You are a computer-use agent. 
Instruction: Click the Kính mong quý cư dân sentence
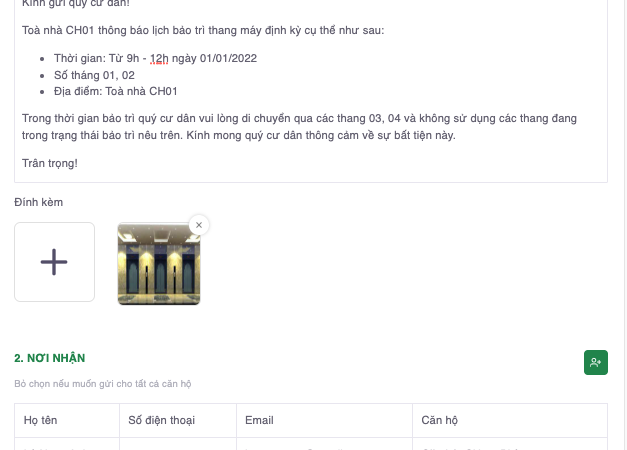pyautogui.click(x=321, y=135)
